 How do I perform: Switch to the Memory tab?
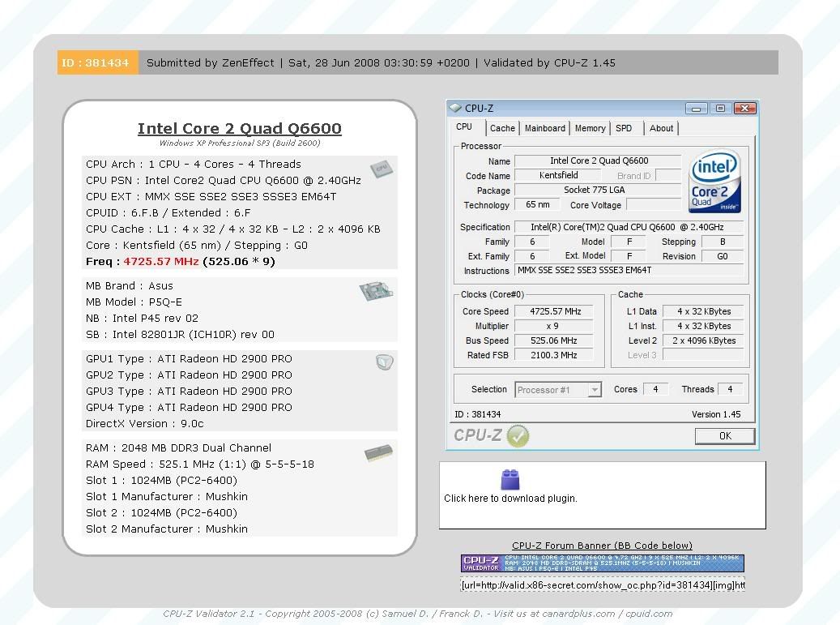point(590,128)
